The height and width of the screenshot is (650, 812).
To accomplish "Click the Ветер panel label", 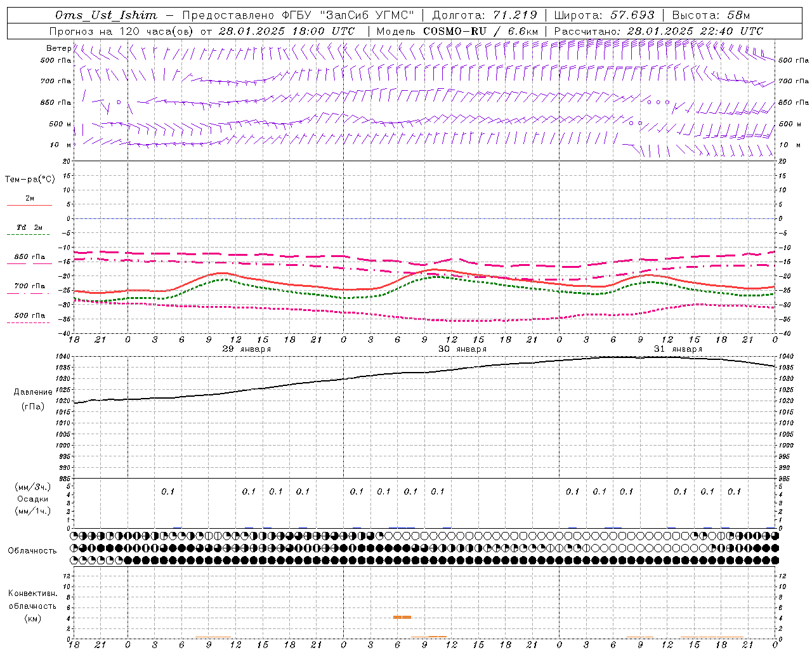I will 58,48.
